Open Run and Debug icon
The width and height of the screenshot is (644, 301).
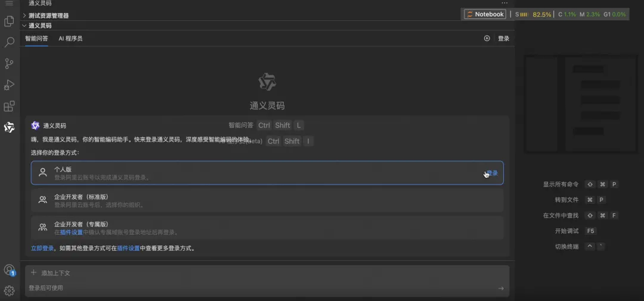pyautogui.click(x=9, y=85)
